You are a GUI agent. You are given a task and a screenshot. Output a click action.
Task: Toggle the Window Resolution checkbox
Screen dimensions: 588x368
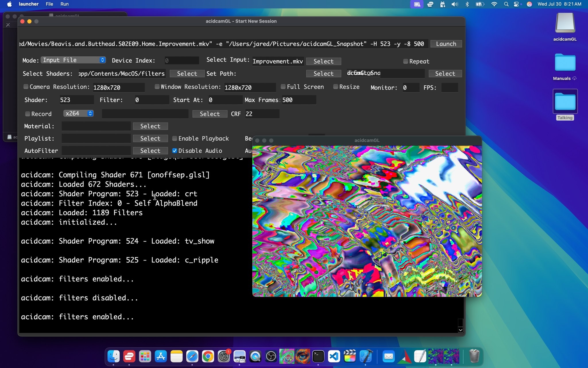(x=157, y=87)
